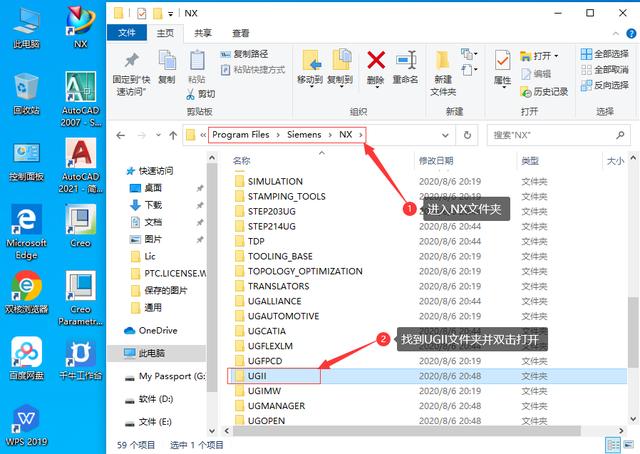Image resolution: width=640 pixels, height=454 pixels.
Task: Click 复制路径 in the ribbon
Action: click(244, 54)
